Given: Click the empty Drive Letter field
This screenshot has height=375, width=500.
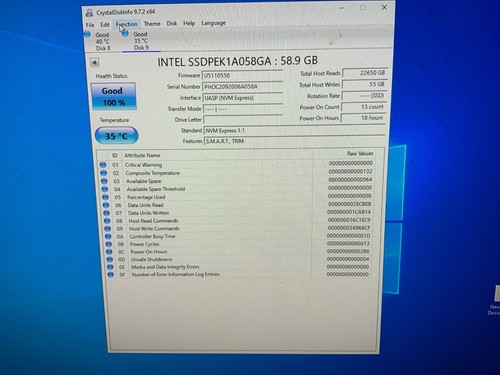Looking at the screenshot, I should (243, 119).
